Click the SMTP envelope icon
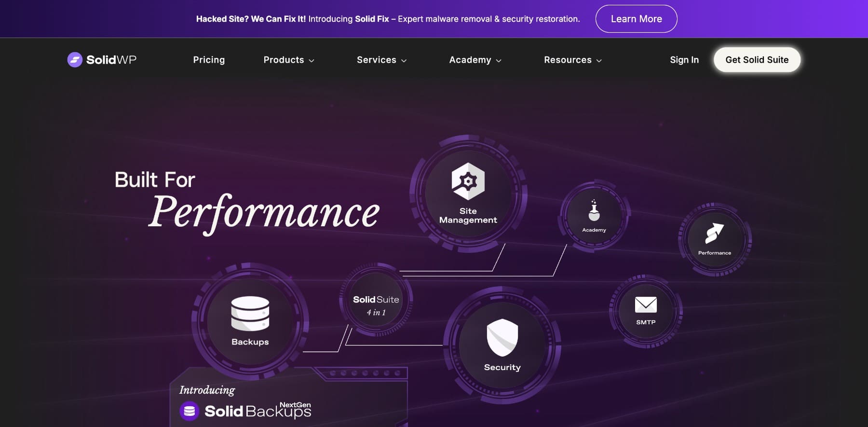This screenshot has width=868, height=427. point(646,305)
